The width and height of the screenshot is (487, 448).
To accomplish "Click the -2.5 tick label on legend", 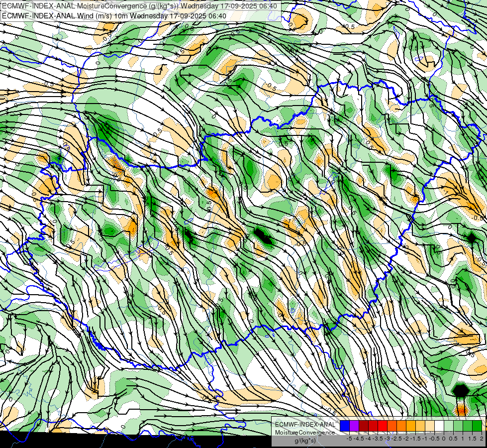I will coord(396,439).
